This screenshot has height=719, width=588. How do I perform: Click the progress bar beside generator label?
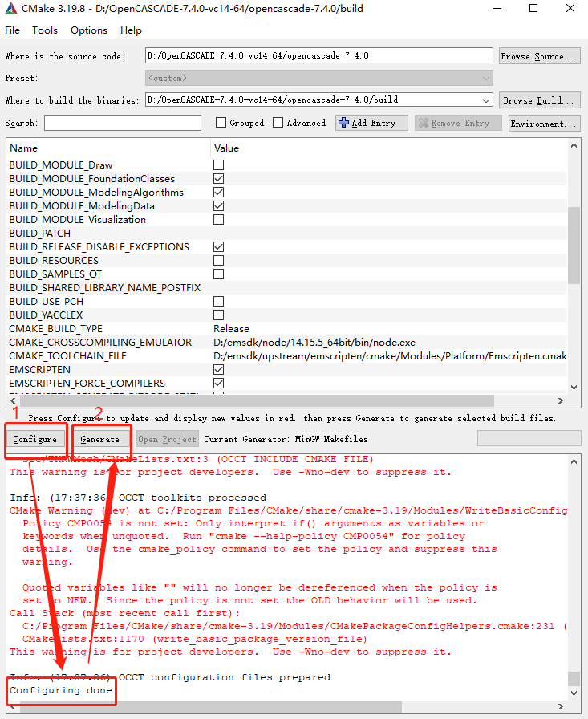point(529,438)
